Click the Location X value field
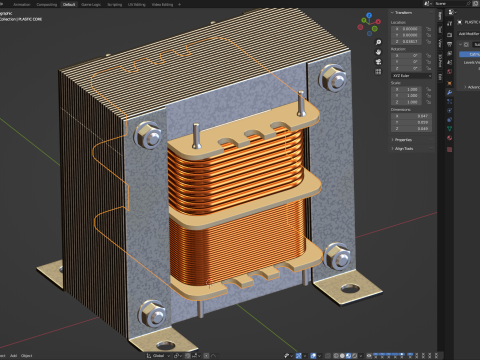480x360 pixels. (x=406, y=29)
